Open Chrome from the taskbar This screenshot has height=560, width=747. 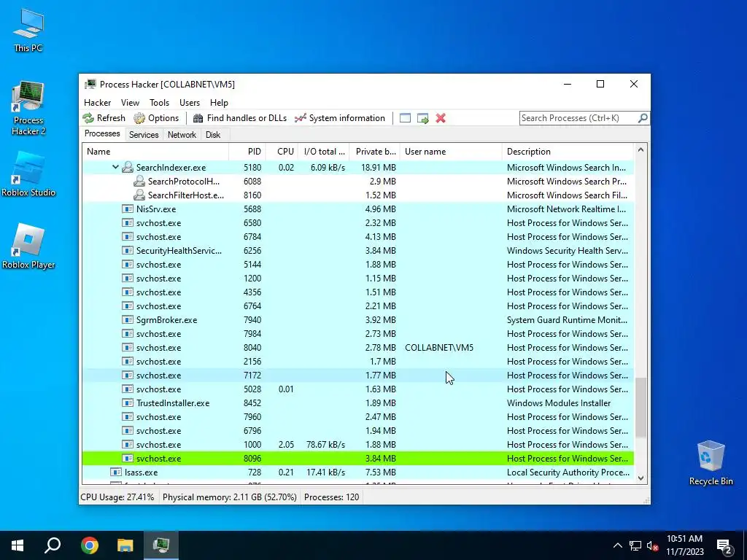tap(89, 545)
